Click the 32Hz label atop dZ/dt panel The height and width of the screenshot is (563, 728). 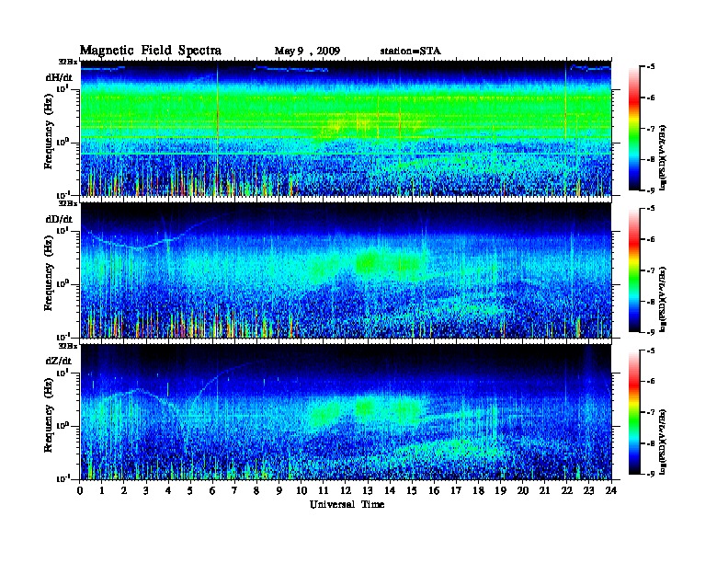pyautogui.click(x=67, y=346)
